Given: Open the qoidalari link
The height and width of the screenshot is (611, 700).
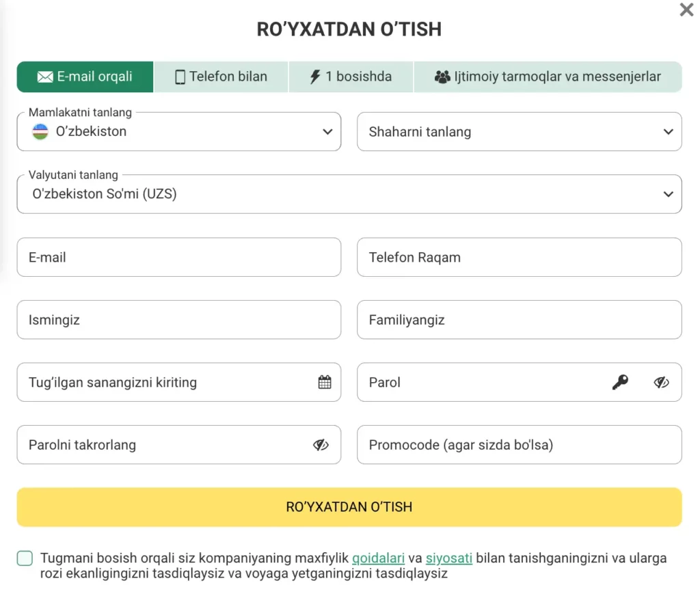Looking at the screenshot, I should click(x=378, y=558).
